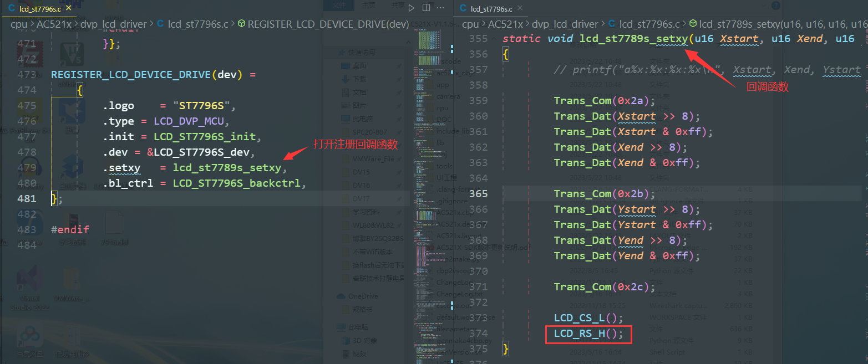Click Trans_Com(0x2b) on line 365
The height and width of the screenshot is (364, 868).
click(x=601, y=194)
